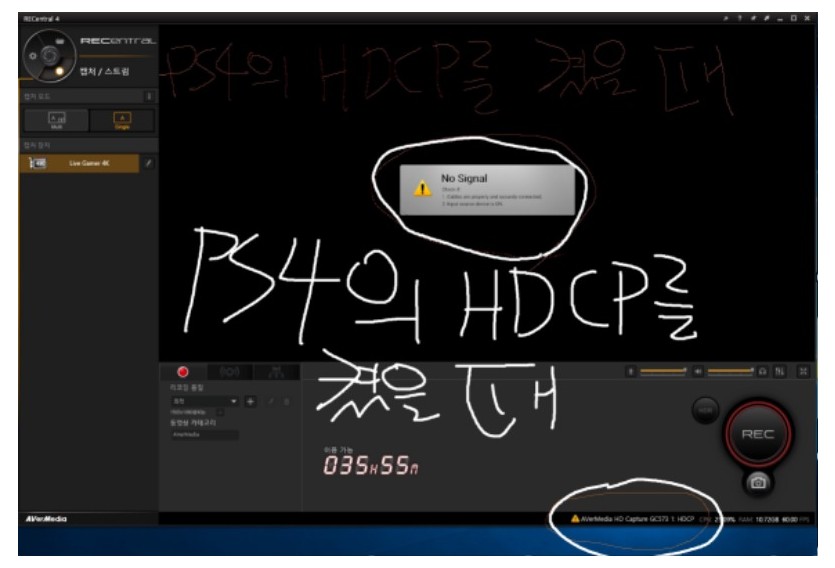Open the red Record tab

[183, 372]
